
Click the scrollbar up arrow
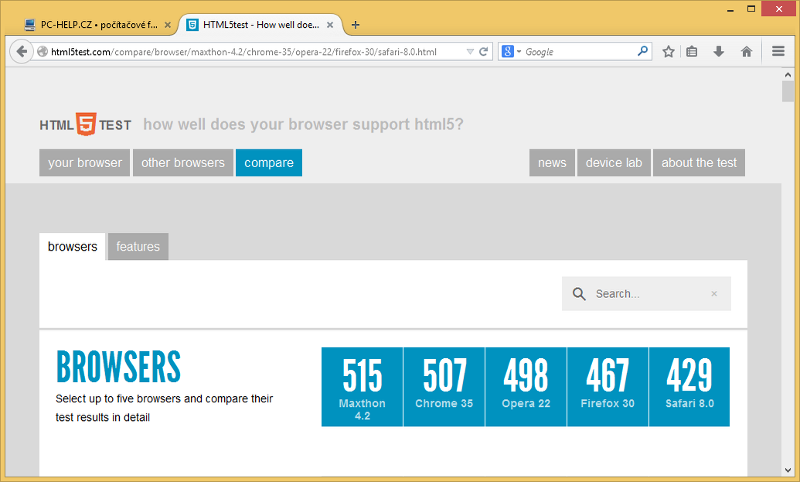(x=788, y=74)
